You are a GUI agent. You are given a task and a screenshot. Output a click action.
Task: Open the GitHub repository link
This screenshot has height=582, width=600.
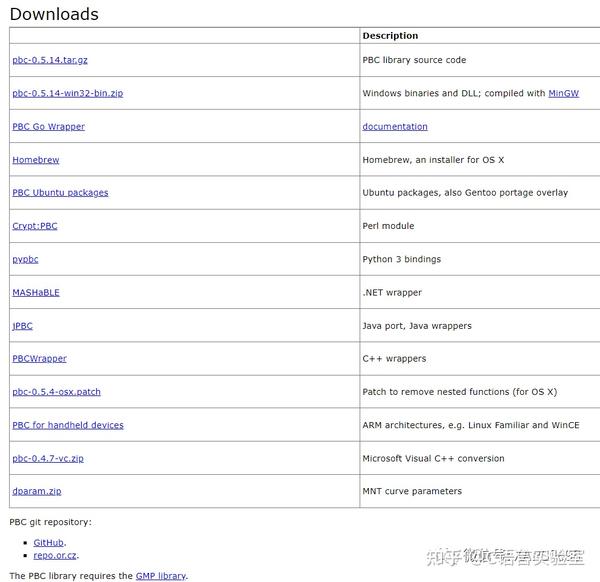[49, 543]
